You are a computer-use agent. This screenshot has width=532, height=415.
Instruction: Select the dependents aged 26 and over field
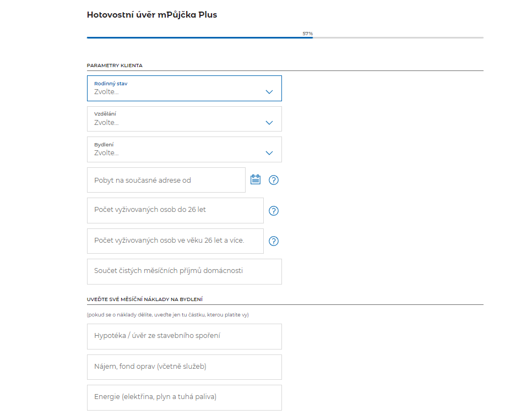tap(175, 241)
